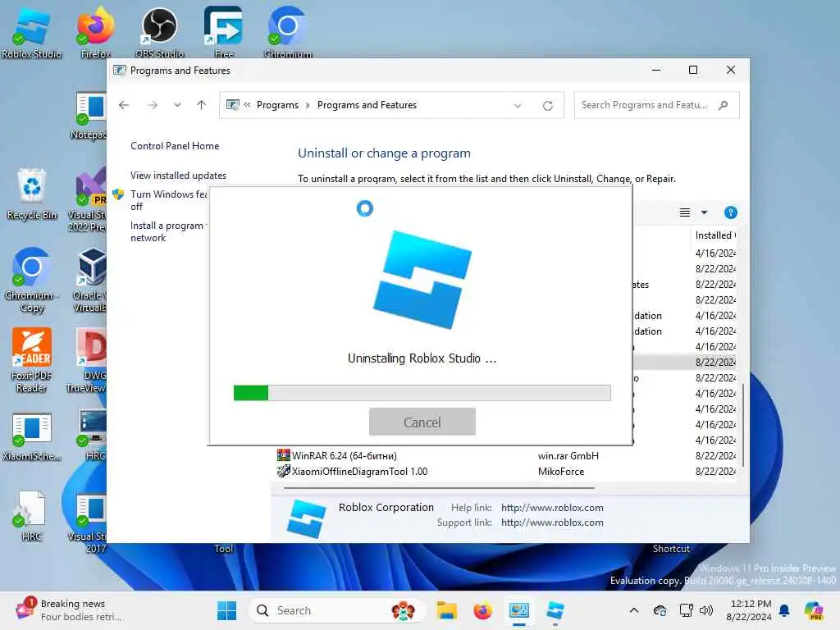
Task: Open Foxit PDF Reader desktop icon
Action: click(x=32, y=360)
